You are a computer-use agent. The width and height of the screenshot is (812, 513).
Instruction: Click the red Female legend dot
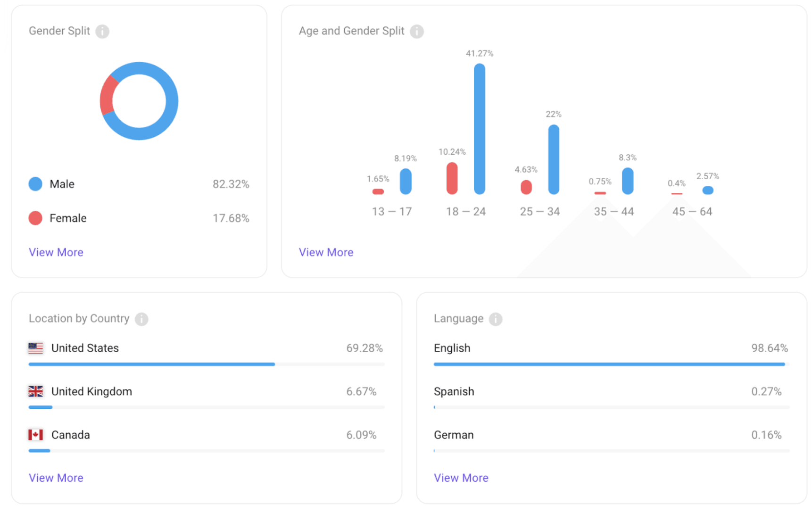35,218
